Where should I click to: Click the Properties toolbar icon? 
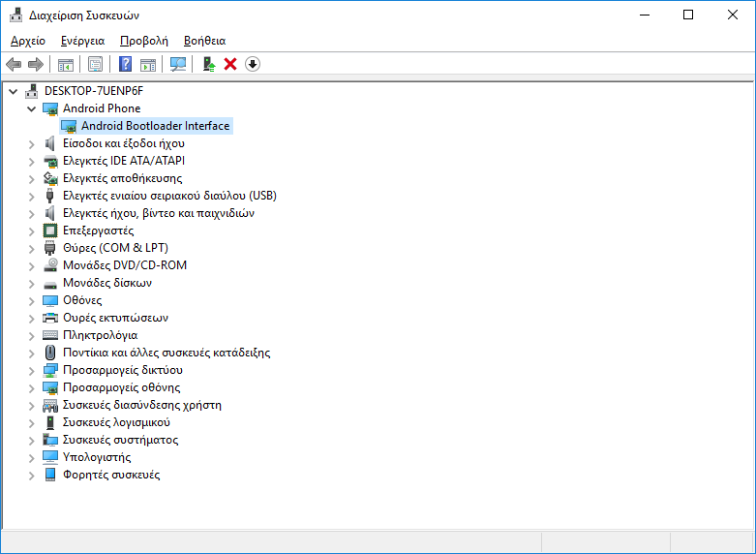click(95, 64)
